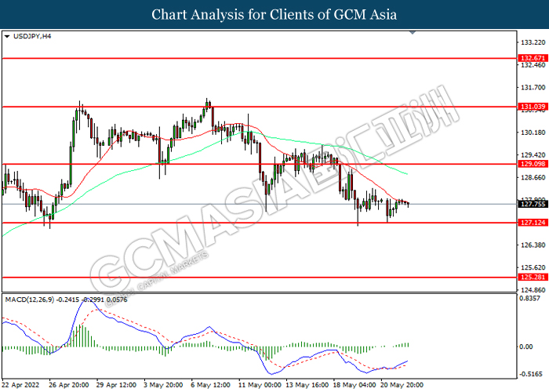This screenshot has height=392, width=549.
Task: Click the -0.5165 MACD scale value
Action: (531, 374)
